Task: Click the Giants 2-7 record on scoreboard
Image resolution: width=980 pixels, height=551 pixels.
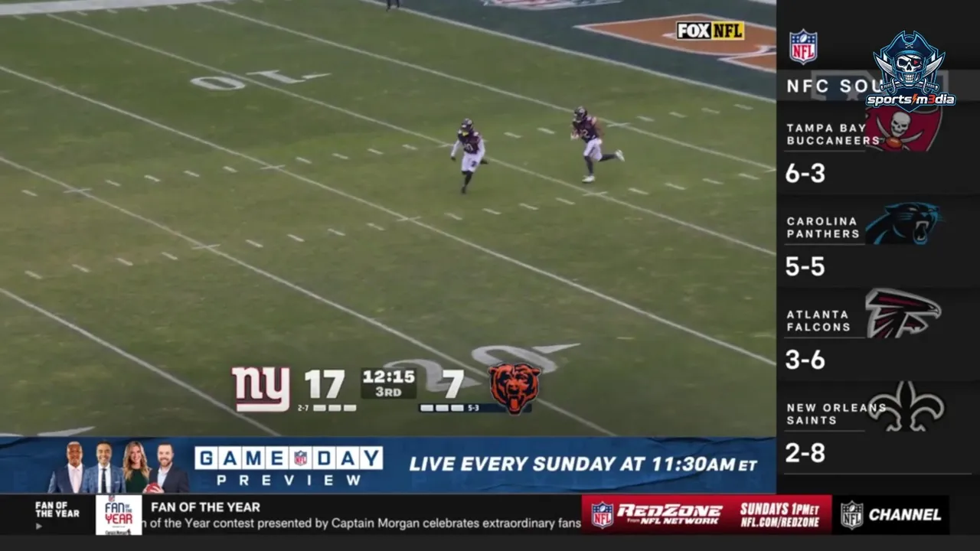Action: pyautogui.click(x=303, y=408)
